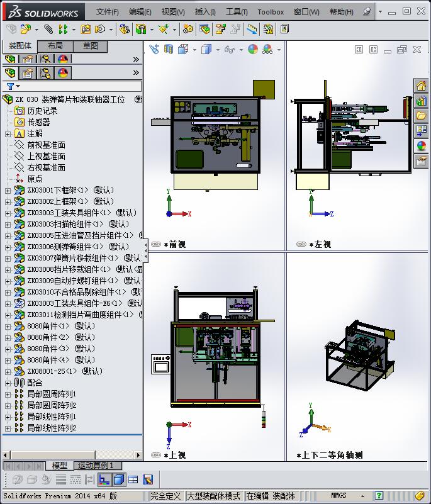Viewport: 431px width, 504px height.
Task: Toggle the view link icon beside *上视
Action: tap(156, 455)
